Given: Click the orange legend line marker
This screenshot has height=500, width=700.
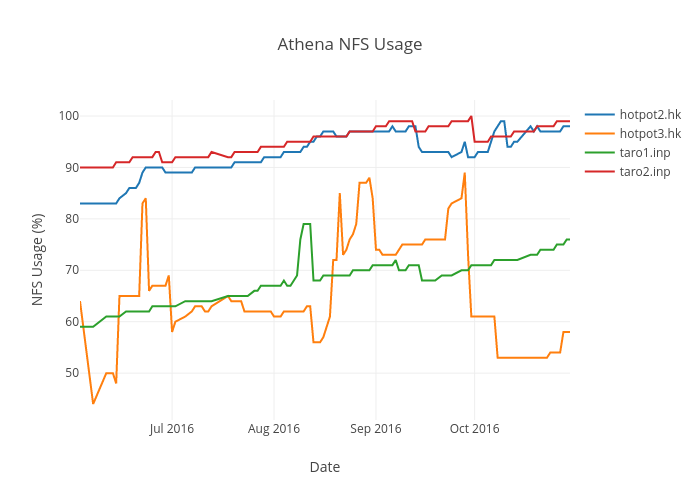Looking at the screenshot, I should pyautogui.click(x=599, y=134).
